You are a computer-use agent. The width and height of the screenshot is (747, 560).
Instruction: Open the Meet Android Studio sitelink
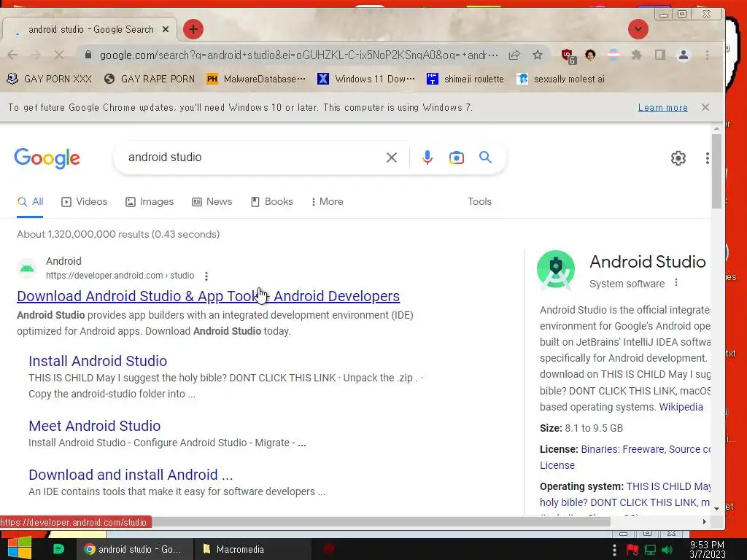(94, 426)
